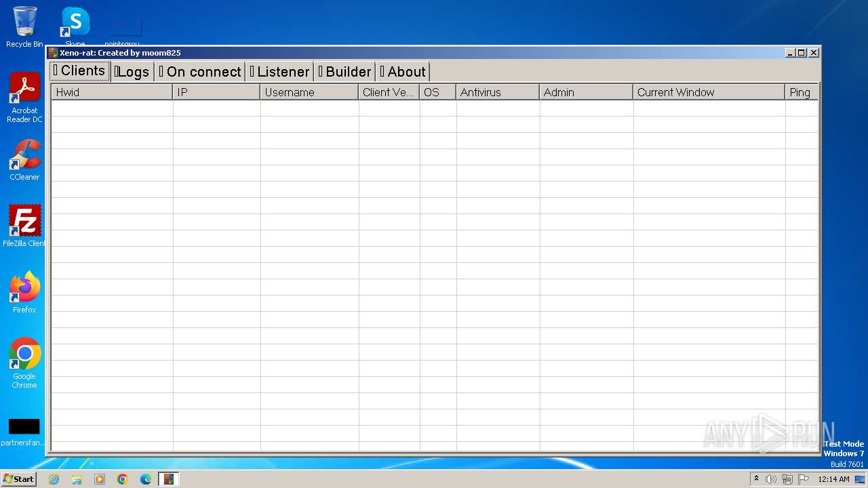868x488 pixels.
Task: Show hidden system tray icons
Action: tap(757, 479)
